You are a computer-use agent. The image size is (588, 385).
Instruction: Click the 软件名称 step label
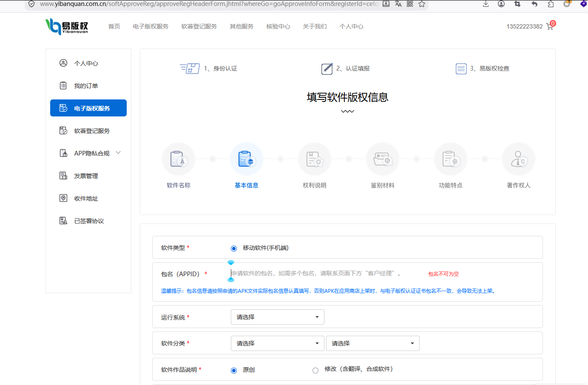click(x=179, y=185)
